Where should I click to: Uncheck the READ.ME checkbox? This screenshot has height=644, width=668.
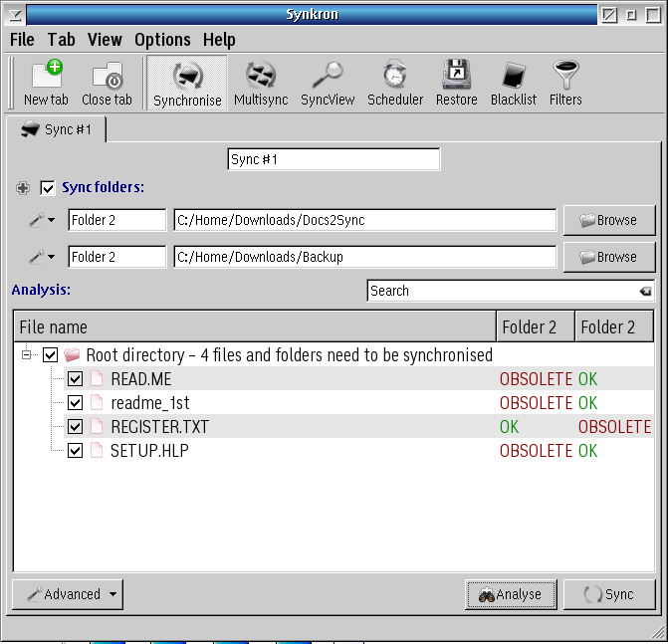point(75,378)
